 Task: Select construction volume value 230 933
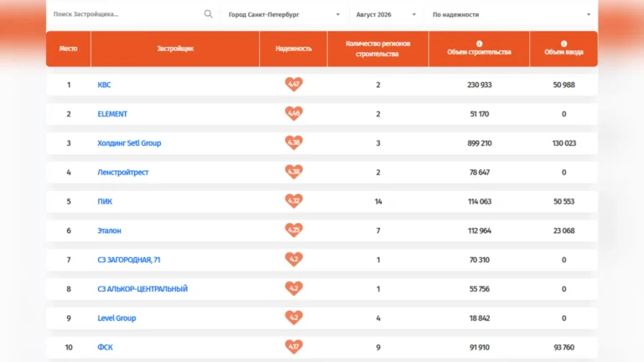point(480,85)
